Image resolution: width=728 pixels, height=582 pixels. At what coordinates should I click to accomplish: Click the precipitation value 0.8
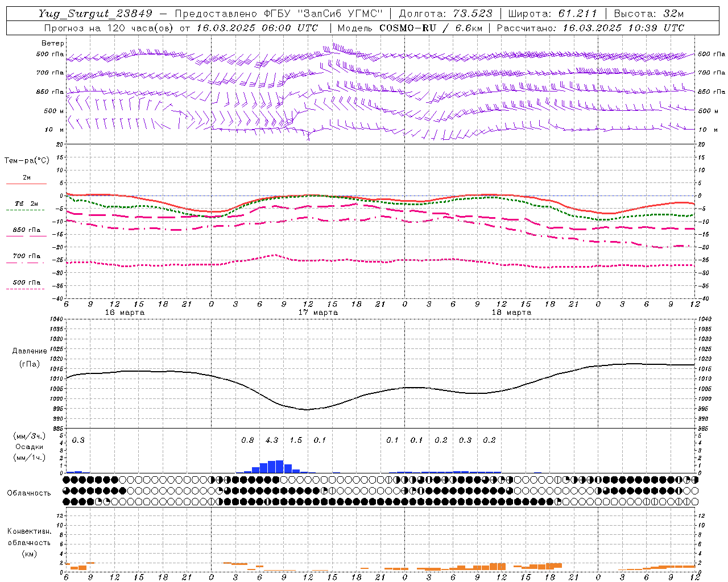(247, 440)
